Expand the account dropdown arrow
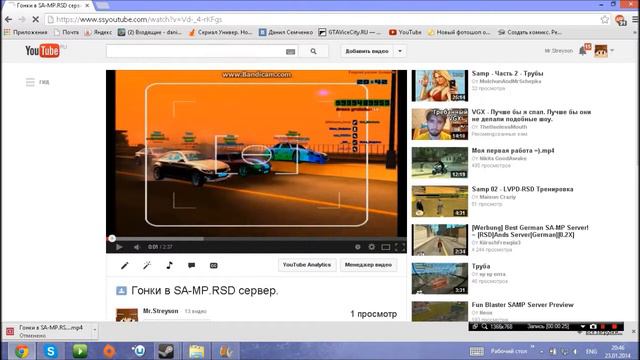640x360 pixels. [x=612, y=51]
